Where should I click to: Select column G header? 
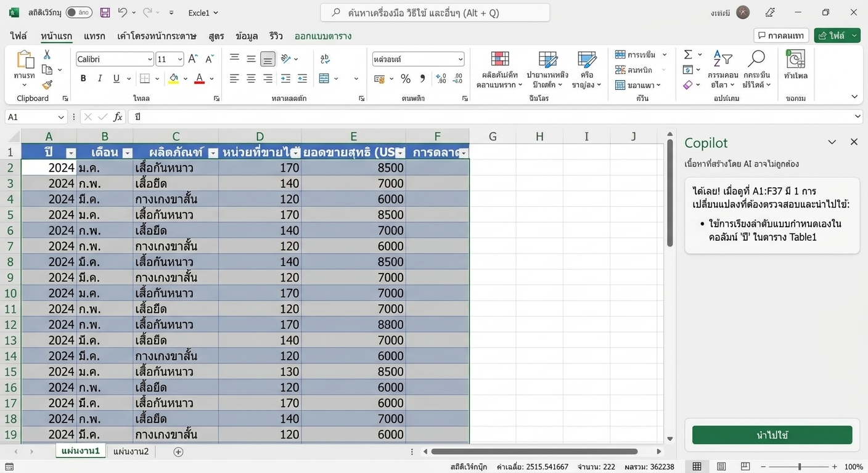(493, 137)
